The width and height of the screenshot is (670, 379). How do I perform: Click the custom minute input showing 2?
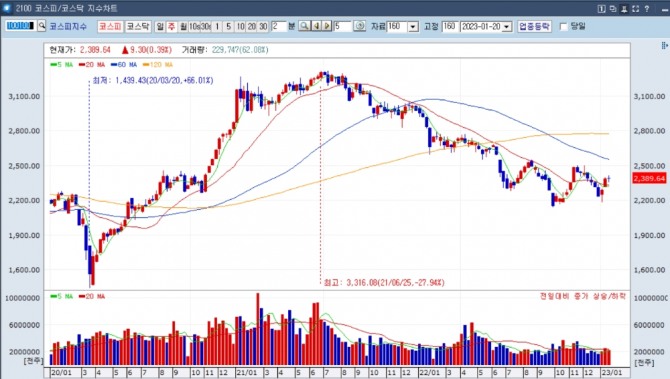tap(279, 26)
